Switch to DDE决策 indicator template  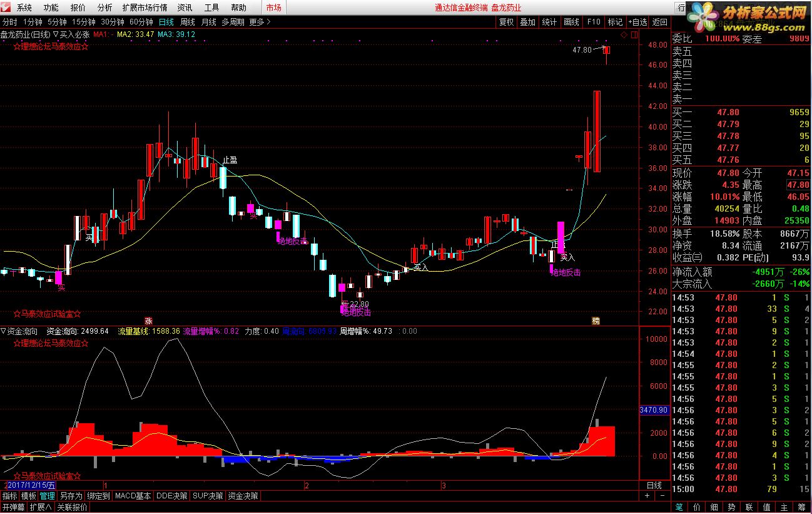172,495
